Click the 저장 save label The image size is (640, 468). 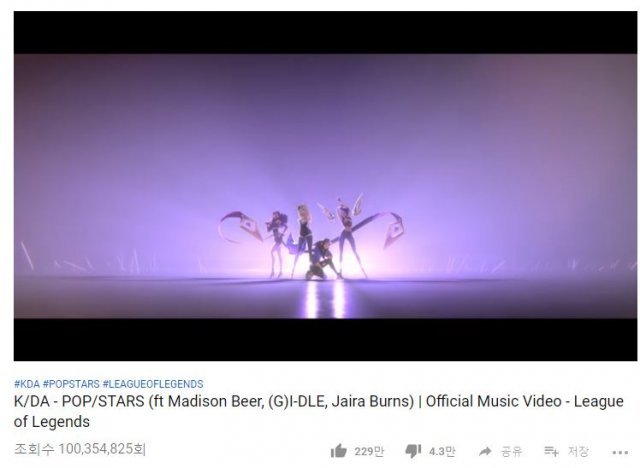point(578,451)
